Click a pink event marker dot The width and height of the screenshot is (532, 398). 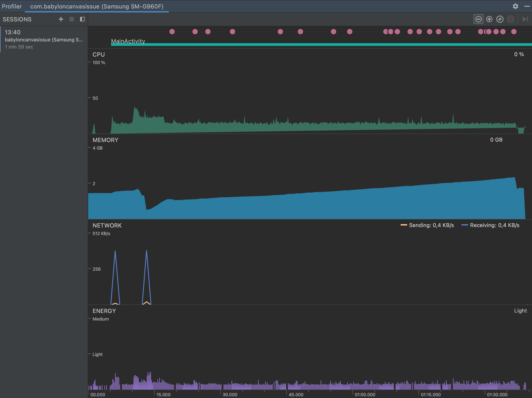(x=172, y=32)
